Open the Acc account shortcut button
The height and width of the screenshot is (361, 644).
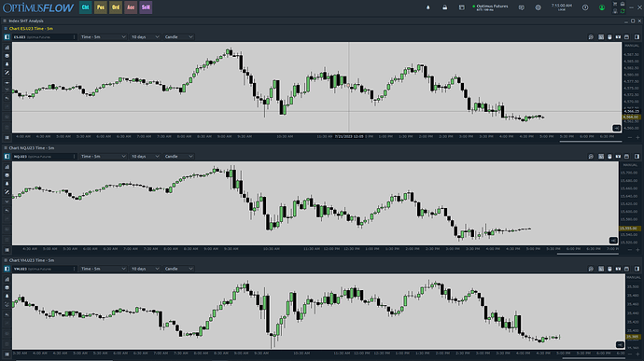pos(131,7)
